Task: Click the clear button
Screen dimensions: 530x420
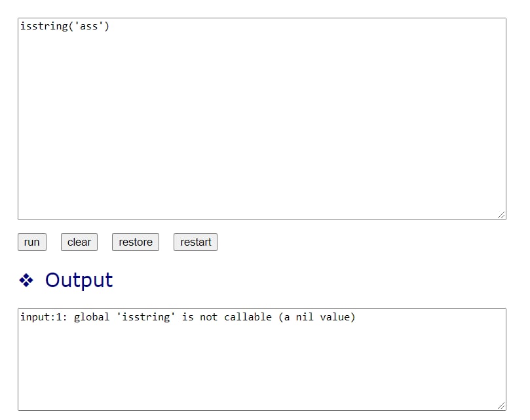Action: pyautogui.click(x=79, y=242)
